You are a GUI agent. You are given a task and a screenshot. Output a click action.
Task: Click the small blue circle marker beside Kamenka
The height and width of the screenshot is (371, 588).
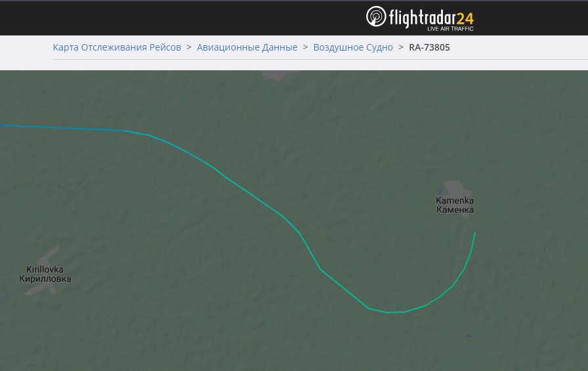[440, 191]
